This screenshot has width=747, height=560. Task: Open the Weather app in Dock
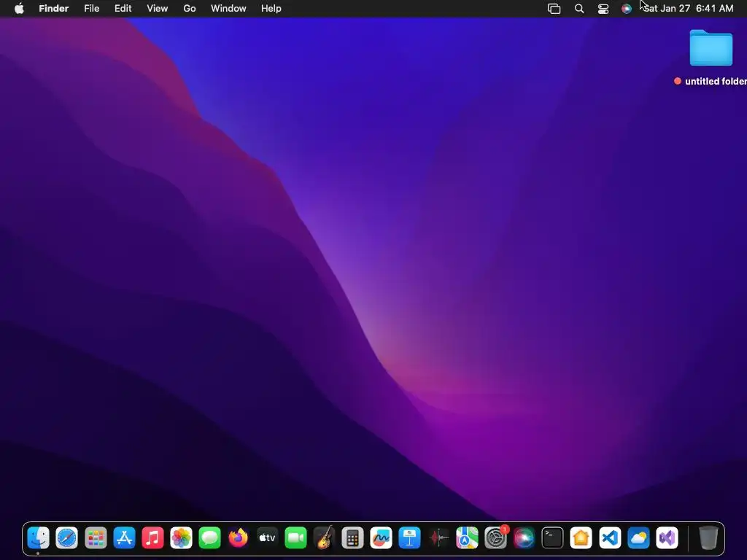(x=638, y=538)
